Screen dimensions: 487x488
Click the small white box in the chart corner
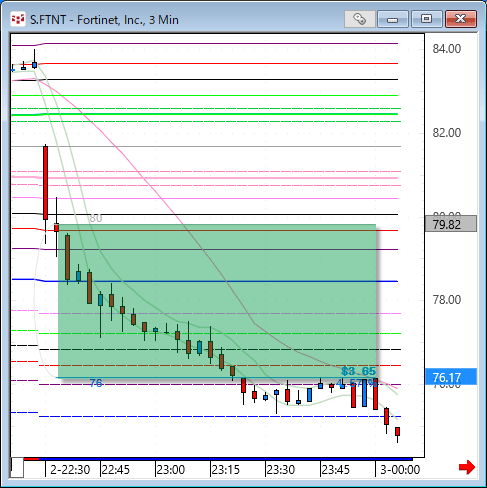coord(18,468)
